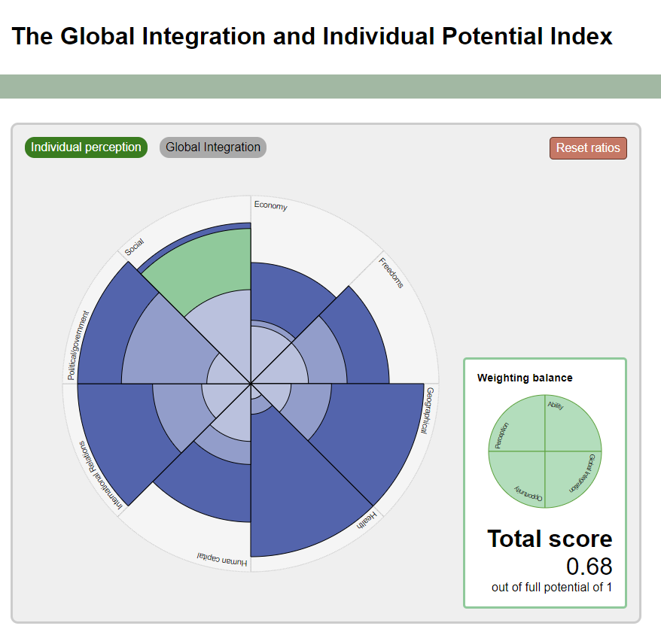Click the Weighting balance heading
This screenshot has width=661, height=644.
pos(525,378)
